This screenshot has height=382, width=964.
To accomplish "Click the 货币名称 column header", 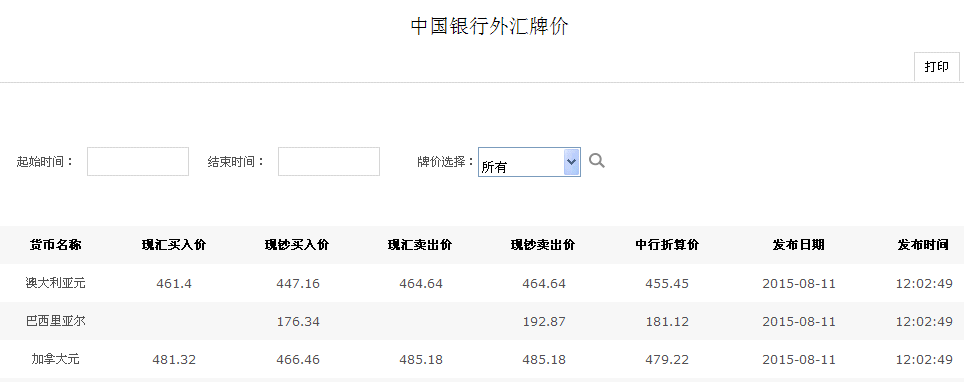I will click(x=55, y=245).
